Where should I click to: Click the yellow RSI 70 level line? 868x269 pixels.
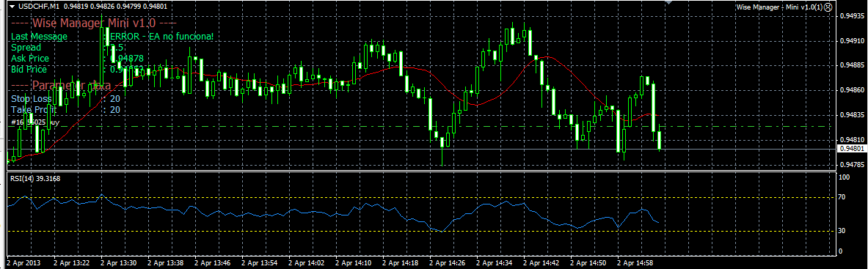420,198
